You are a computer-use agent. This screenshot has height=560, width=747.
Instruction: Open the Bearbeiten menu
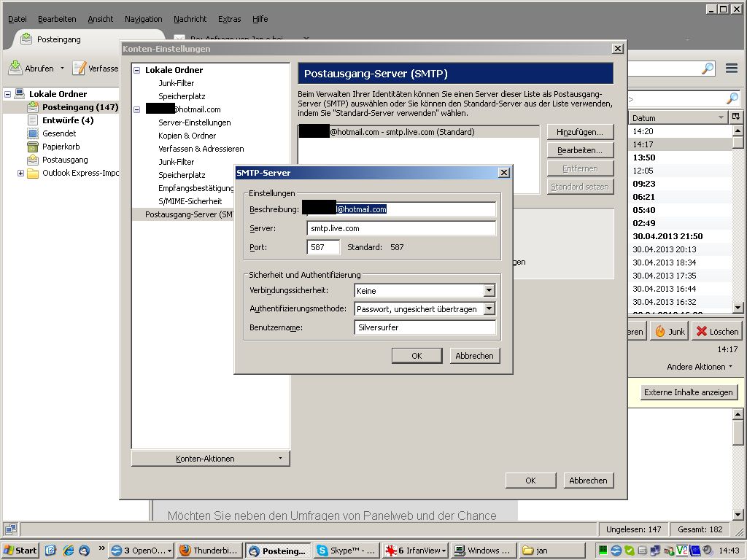click(x=57, y=19)
